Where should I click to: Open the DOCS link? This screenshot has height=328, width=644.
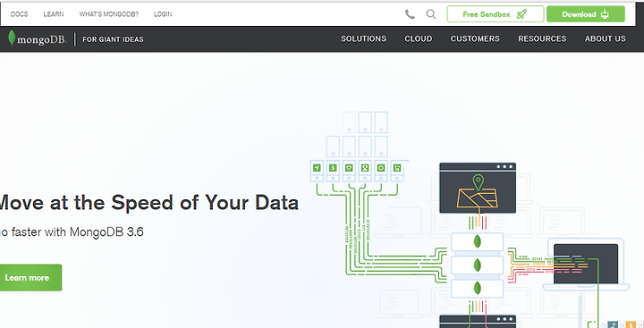pyautogui.click(x=20, y=14)
